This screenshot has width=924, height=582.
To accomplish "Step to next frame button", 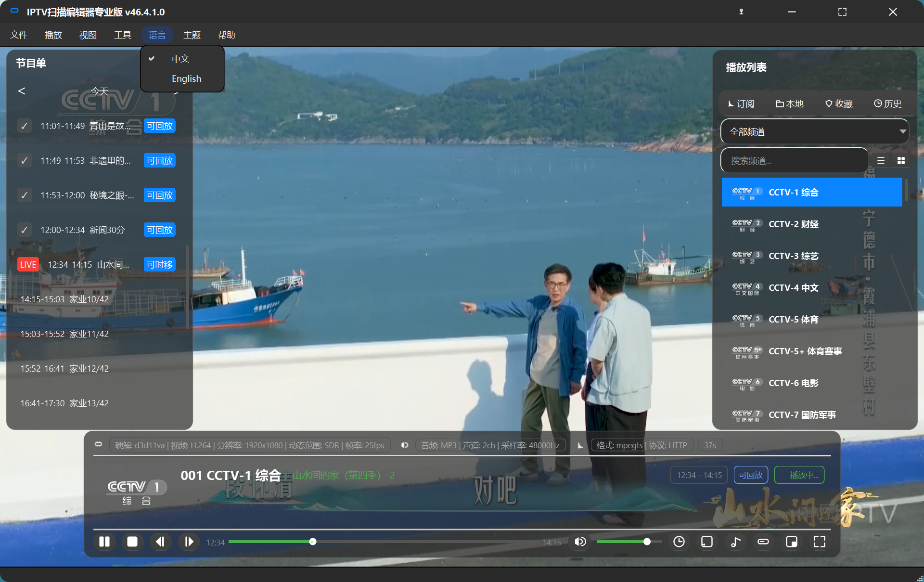I will [x=189, y=542].
